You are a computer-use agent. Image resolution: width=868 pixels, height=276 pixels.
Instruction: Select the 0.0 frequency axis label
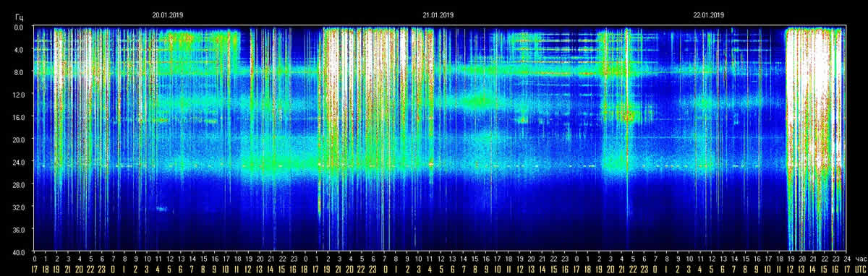tap(19, 27)
